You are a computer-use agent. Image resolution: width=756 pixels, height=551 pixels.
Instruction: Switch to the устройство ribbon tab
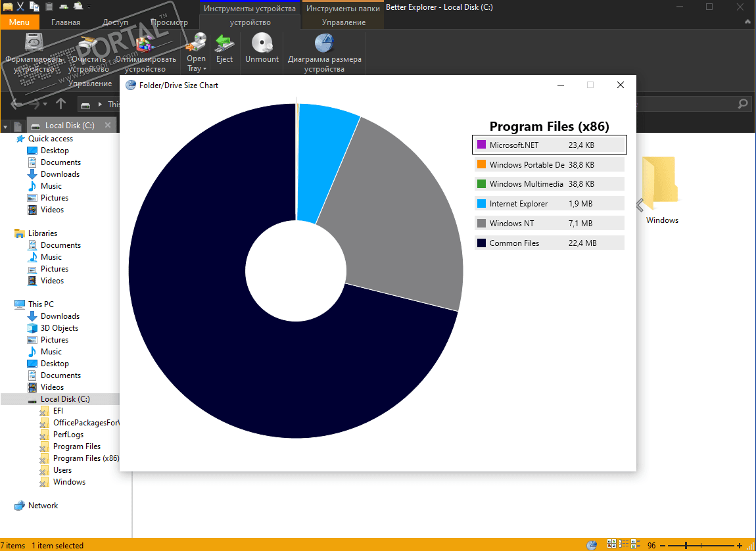pos(250,22)
